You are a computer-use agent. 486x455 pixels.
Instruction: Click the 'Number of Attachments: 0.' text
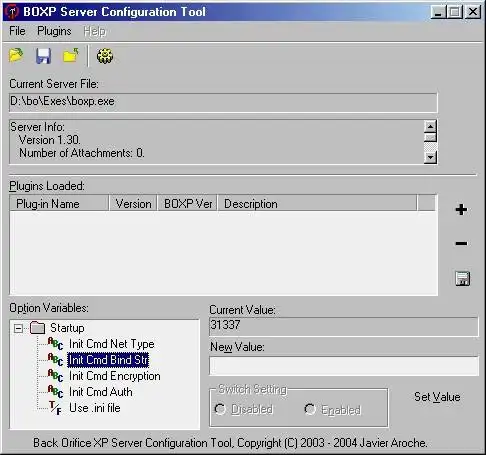click(82, 153)
